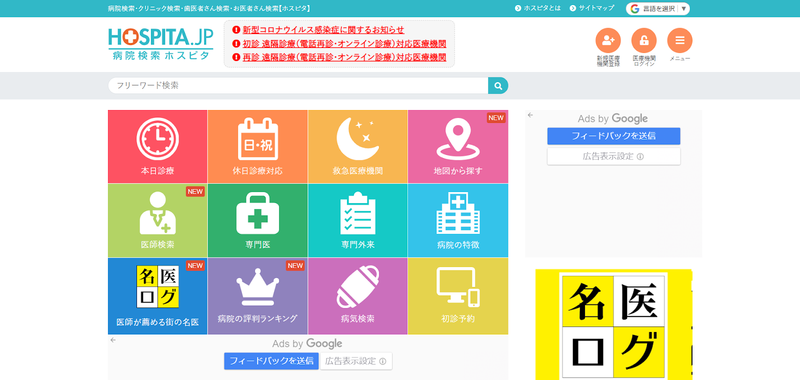Click the magnifier search button
This screenshot has height=380, width=800.
[498, 86]
